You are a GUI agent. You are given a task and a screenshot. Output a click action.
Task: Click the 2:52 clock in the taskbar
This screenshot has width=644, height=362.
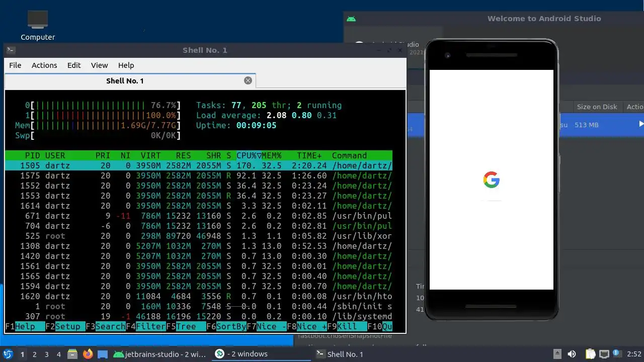tap(634, 354)
